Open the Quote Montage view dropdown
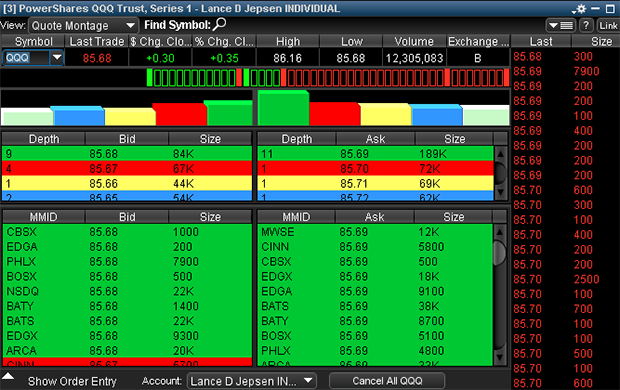The width and height of the screenshot is (620, 390). click(83, 26)
